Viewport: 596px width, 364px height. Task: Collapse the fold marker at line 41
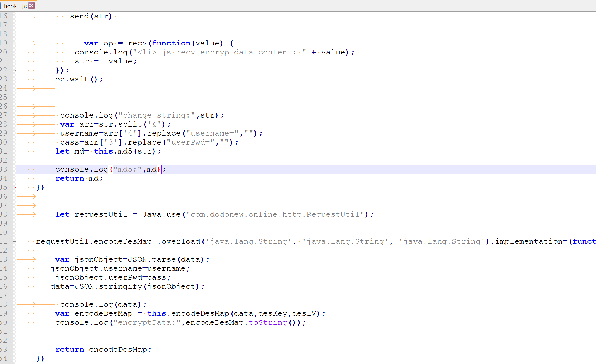pyautogui.click(x=15, y=241)
